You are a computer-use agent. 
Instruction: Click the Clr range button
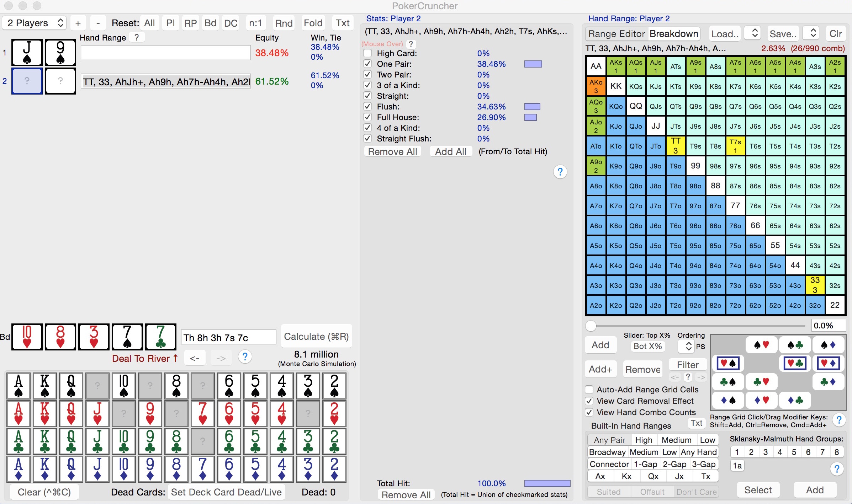pyautogui.click(x=836, y=34)
